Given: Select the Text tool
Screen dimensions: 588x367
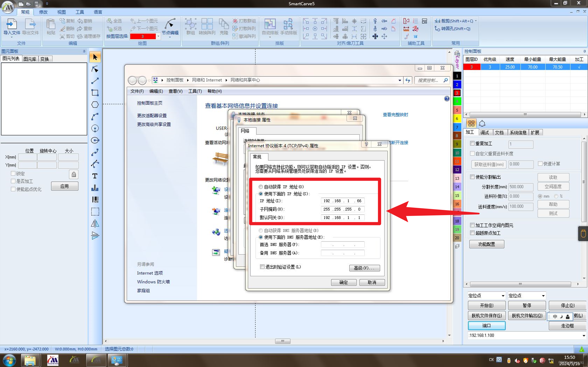Looking at the screenshot, I should [x=95, y=176].
